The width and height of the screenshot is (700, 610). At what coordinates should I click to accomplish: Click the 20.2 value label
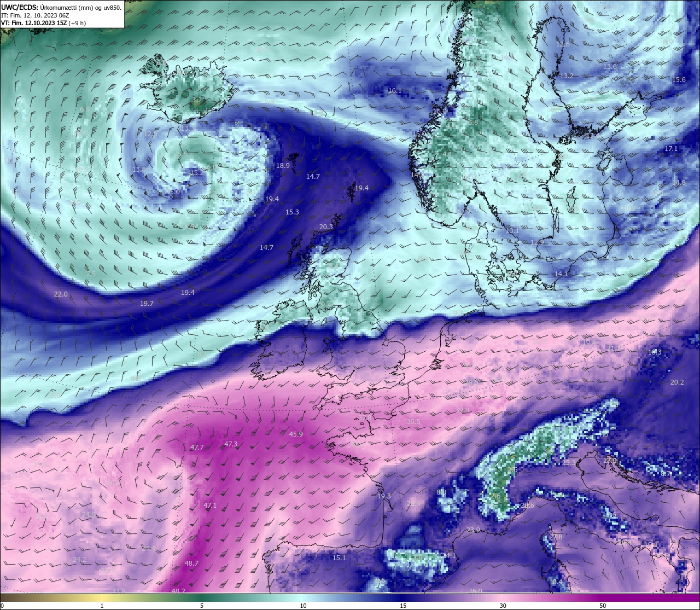pyautogui.click(x=677, y=382)
